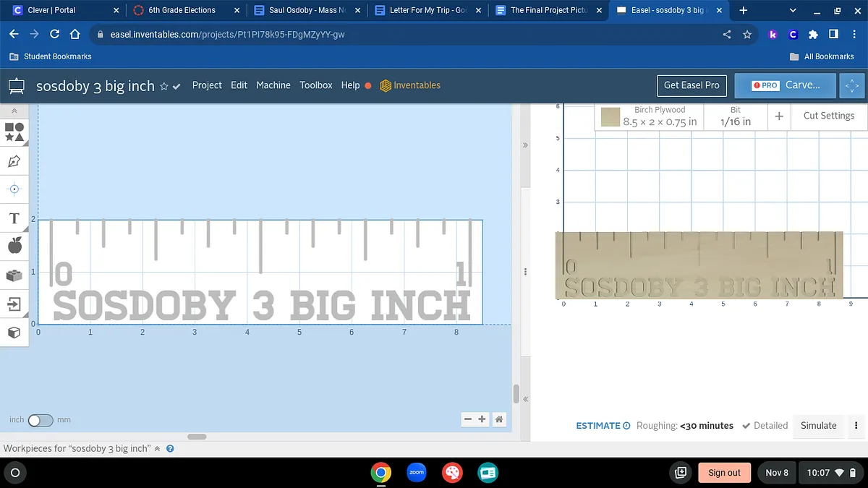Open the Bit 1/16 in selector
868x488 pixels.
point(735,116)
